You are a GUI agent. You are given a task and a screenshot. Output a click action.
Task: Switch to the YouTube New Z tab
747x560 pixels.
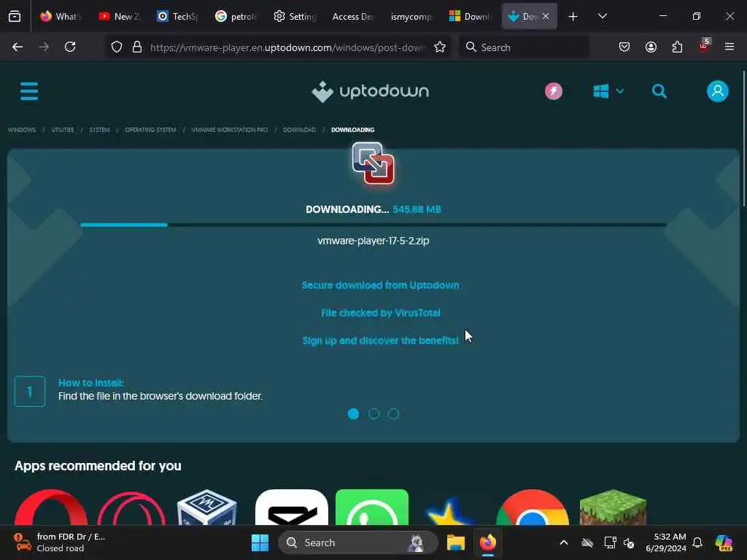point(120,16)
